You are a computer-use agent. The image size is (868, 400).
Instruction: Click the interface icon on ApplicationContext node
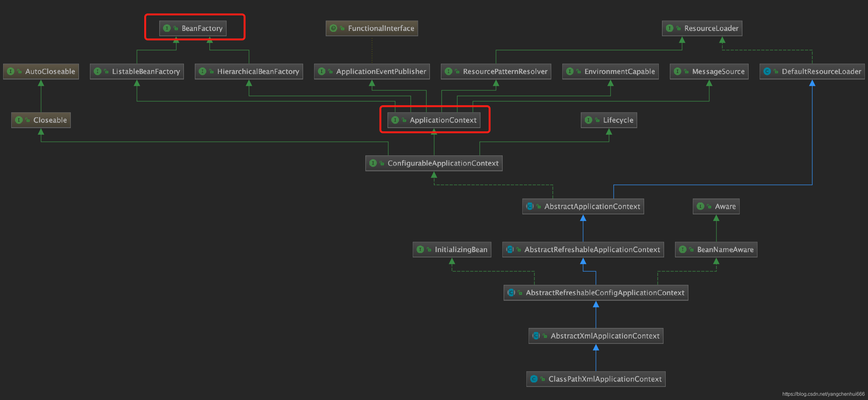[x=395, y=120]
